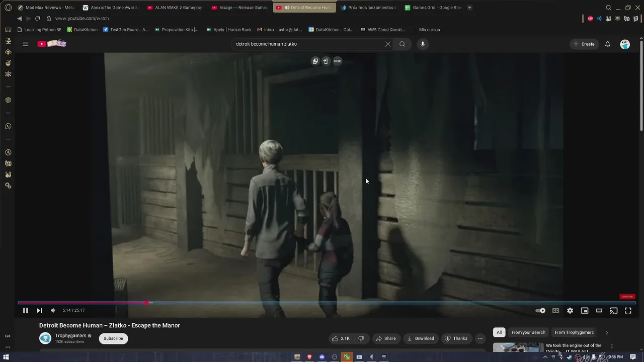Viewport: 644px width, 362px height.
Task: Switch to Games Grid Google Sheets tab
Action: [x=433, y=8]
